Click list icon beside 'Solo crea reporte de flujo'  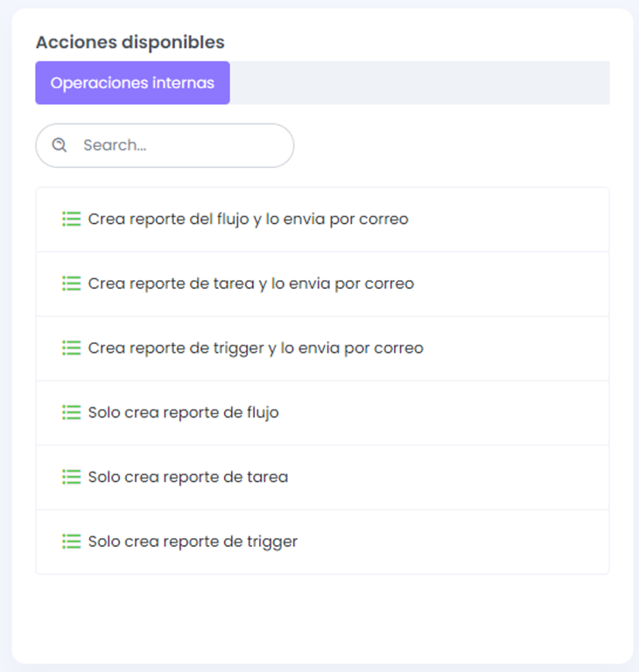tap(71, 412)
